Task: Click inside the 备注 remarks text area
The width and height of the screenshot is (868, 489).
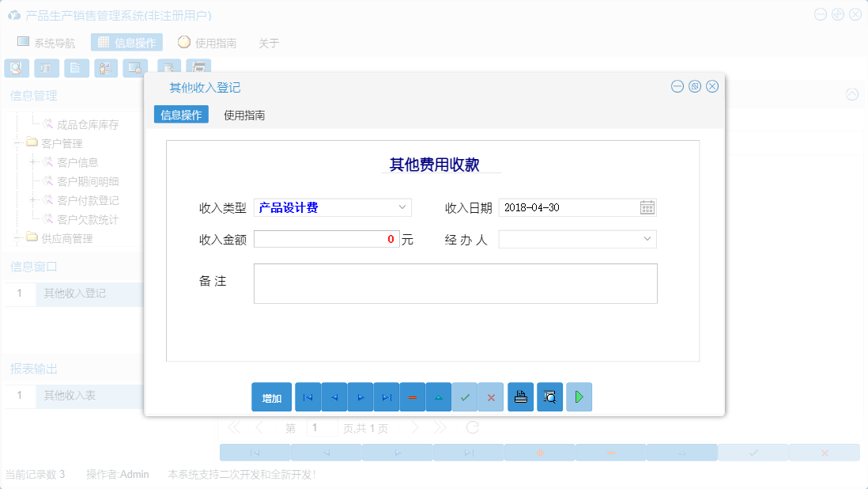Action: pyautogui.click(x=455, y=283)
